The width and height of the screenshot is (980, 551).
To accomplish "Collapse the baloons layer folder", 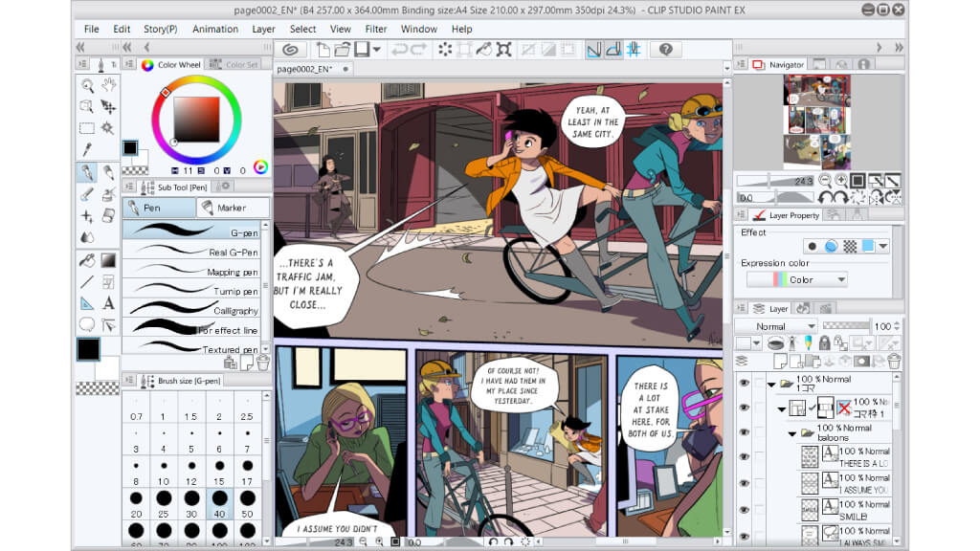I will [791, 432].
